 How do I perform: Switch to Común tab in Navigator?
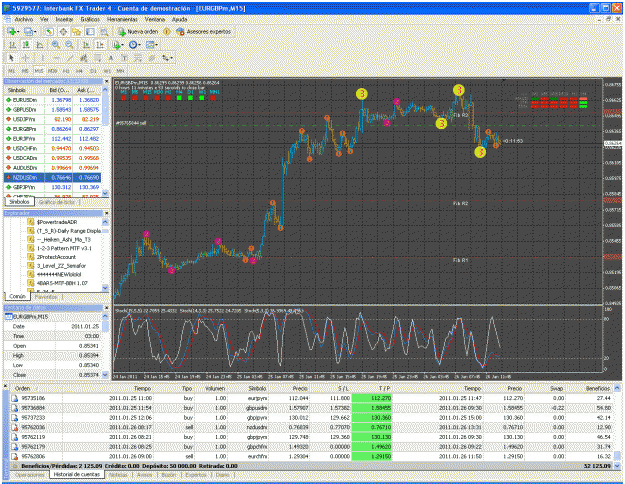coord(17,296)
